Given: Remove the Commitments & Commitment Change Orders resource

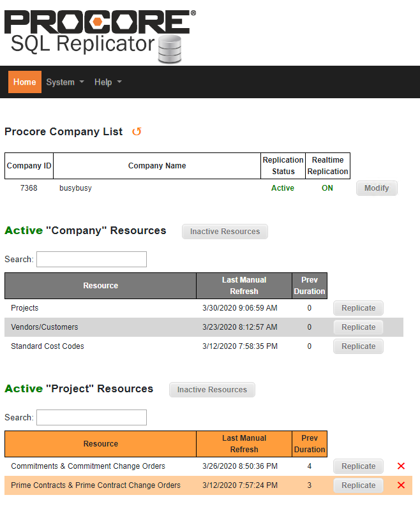Looking at the screenshot, I should point(401,466).
